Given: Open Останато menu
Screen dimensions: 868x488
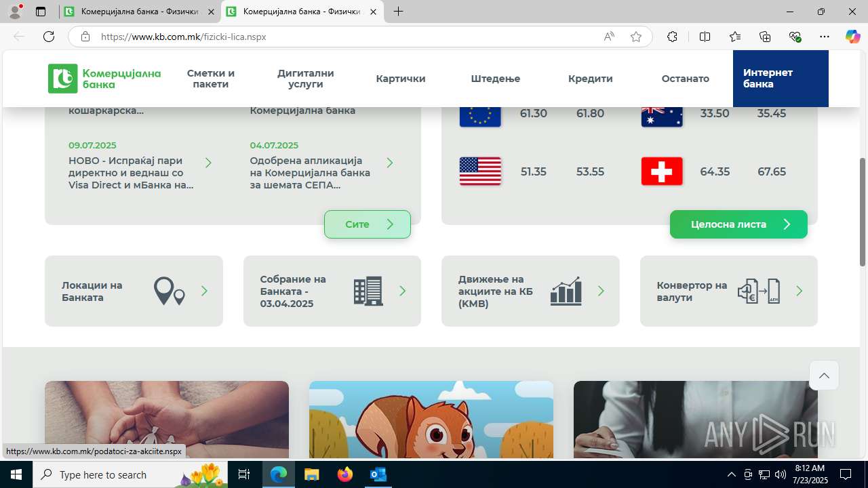Looking at the screenshot, I should pyautogui.click(x=686, y=79).
